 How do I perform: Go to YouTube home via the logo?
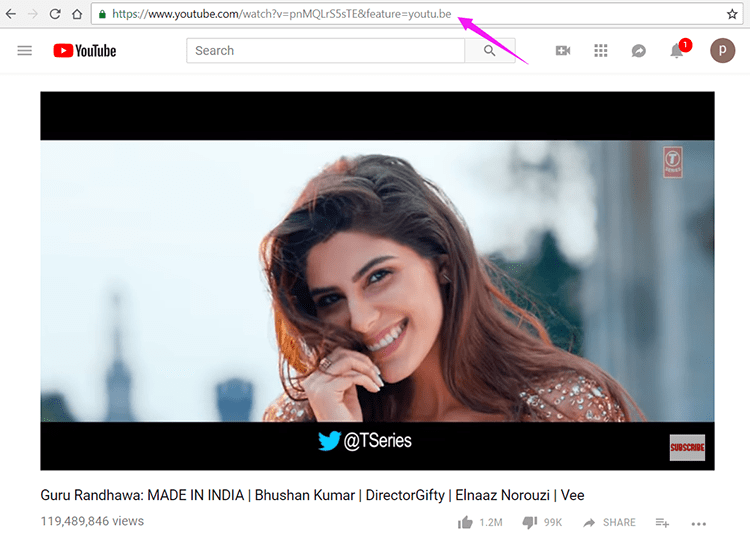[85, 51]
